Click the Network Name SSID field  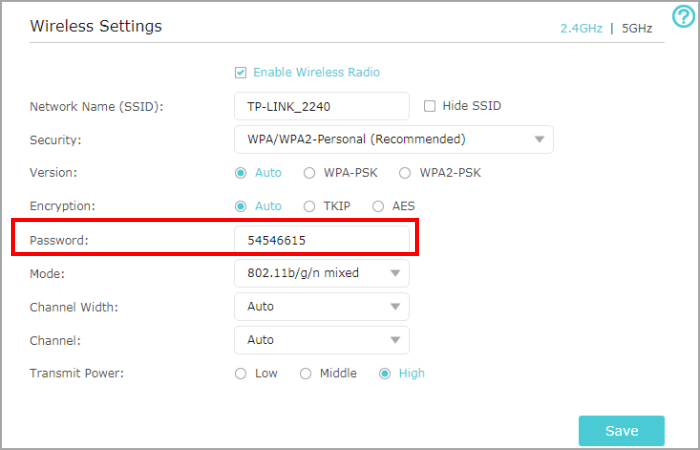321,105
